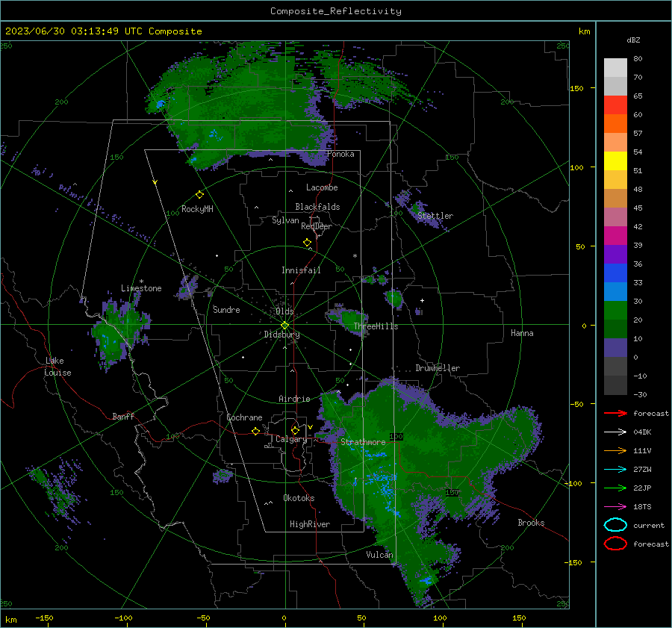The height and width of the screenshot is (628, 672).
Task: Click the Vulcan town label
Action: pos(379,555)
